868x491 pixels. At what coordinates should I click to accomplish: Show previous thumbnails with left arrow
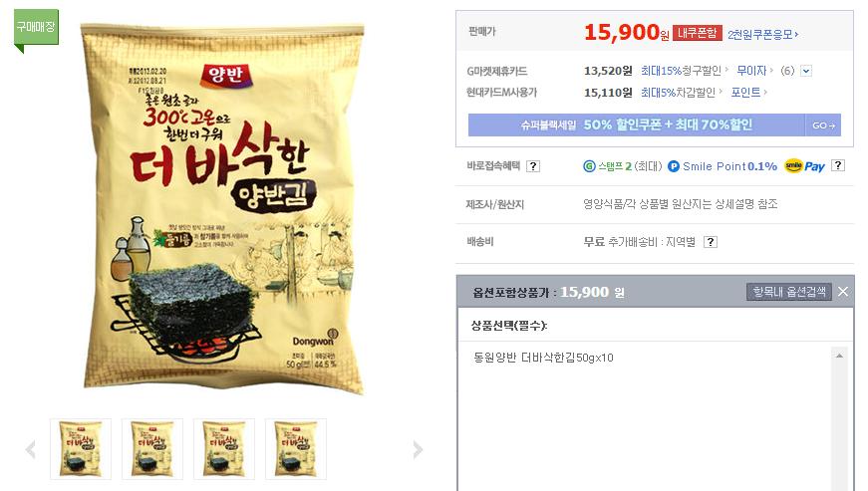[x=31, y=449]
